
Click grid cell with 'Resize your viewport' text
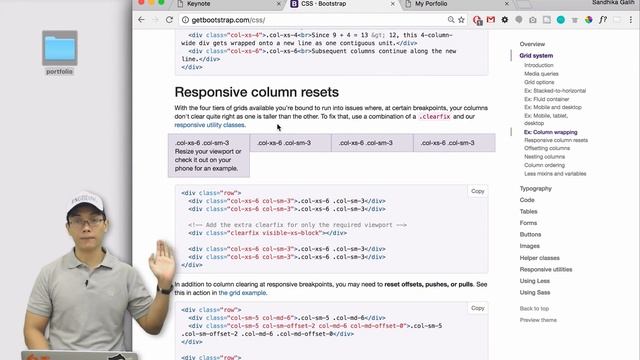(209, 156)
